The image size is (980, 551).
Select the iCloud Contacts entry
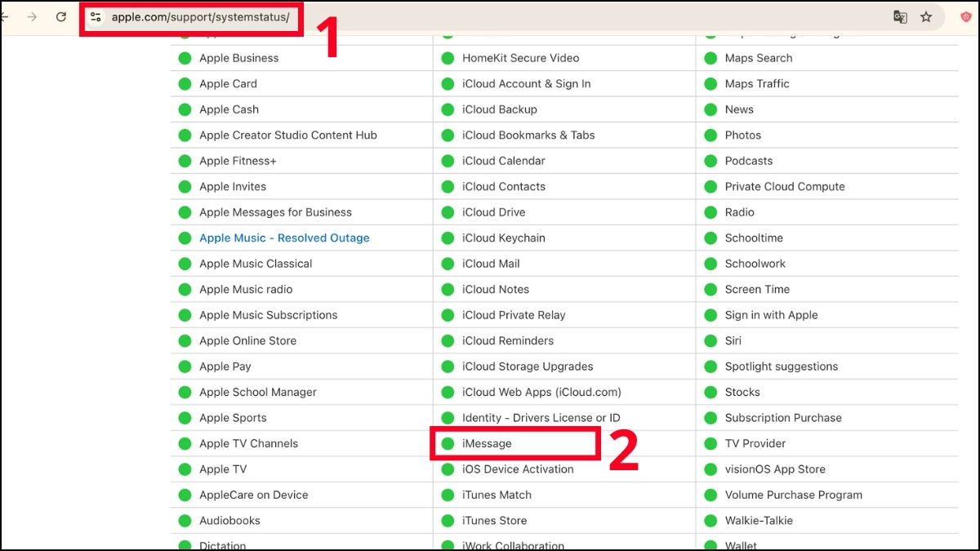coord(503,187)
